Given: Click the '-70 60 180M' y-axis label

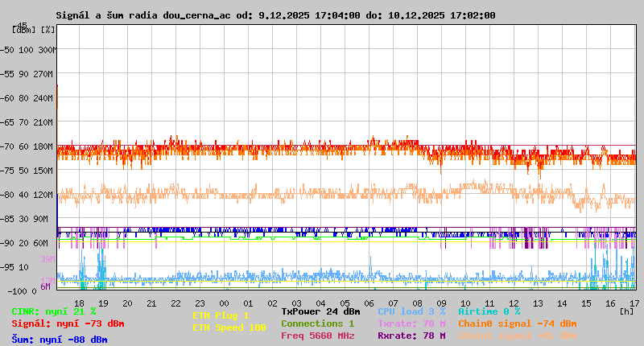Looking at the screenshot, I should pyautogui.click(x=27, y=146).
